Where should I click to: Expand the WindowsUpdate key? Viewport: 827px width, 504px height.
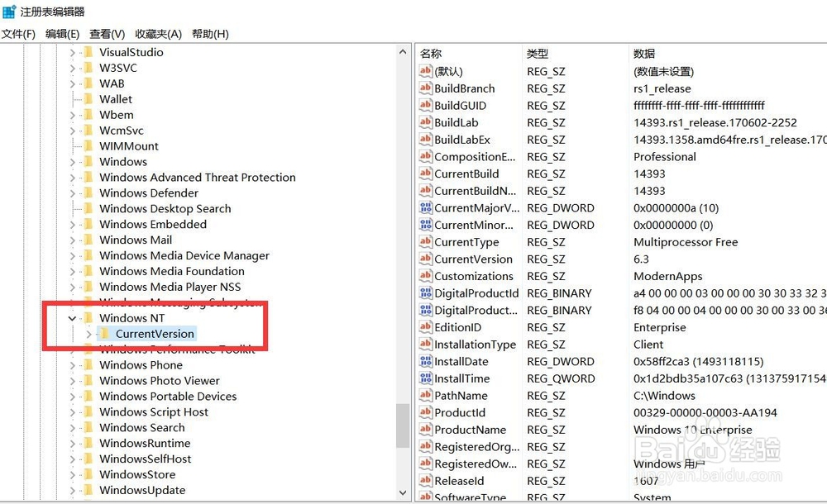[x=73, y=490]
